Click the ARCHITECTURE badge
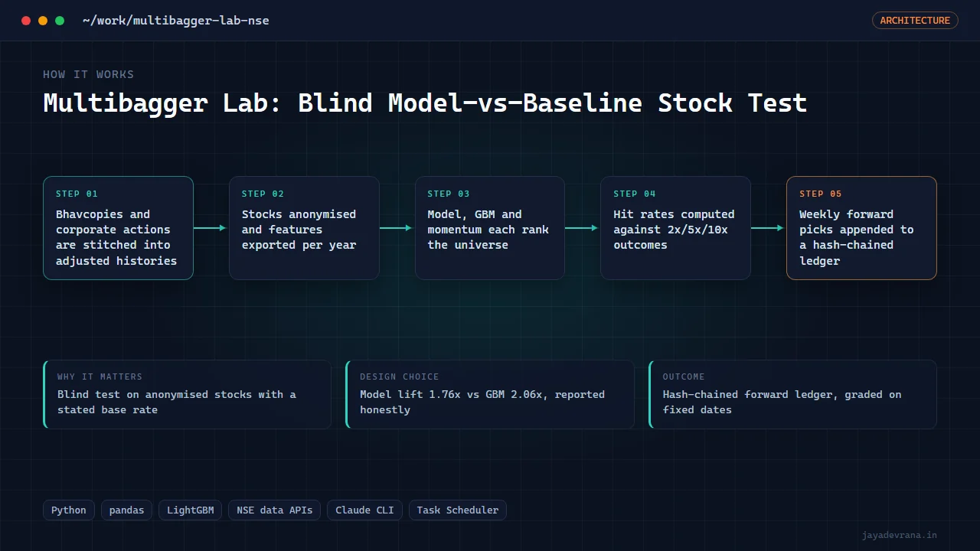Screen dimensions: 980x551 pyautogui.click(x=915, y=21)
